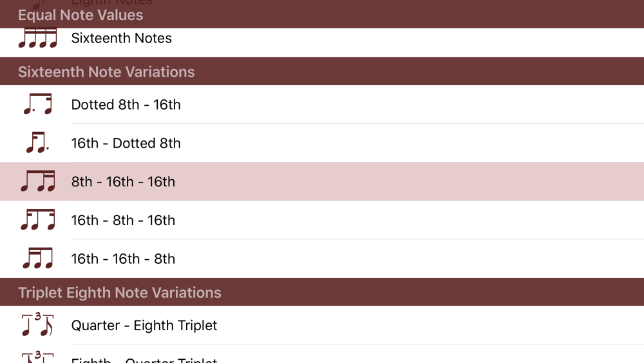Tap the partially visible Eighth - Quarter Triplet icon
Viewport: 644px width, 363px height.
[x=37, y=357]
